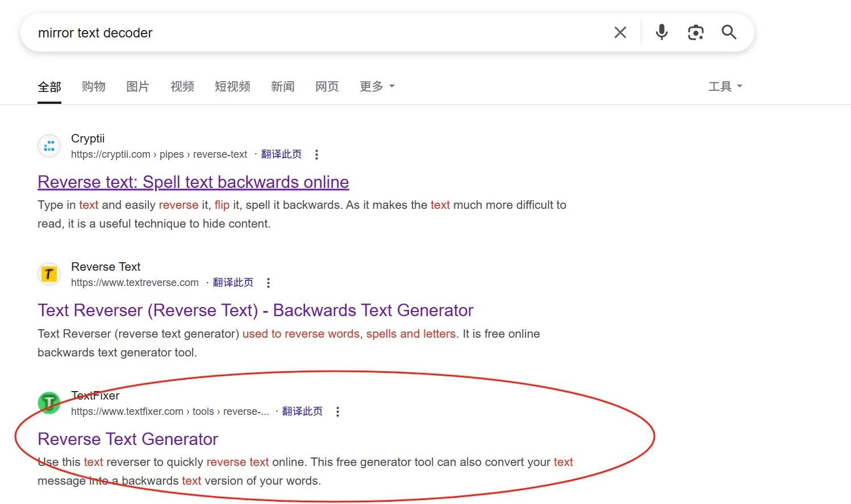Image resolution: width=851 pixels, height=504 pixels.
Task: Open image search with camera lens icon
Action: 695,32
